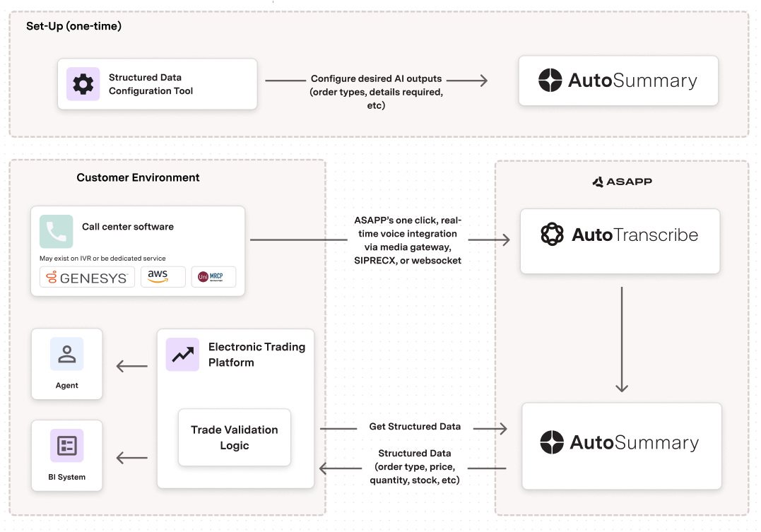The height and width of the screenshot is (532, 761).
Task: Click the Agent person icon
Action: click(x=67, y=354)
